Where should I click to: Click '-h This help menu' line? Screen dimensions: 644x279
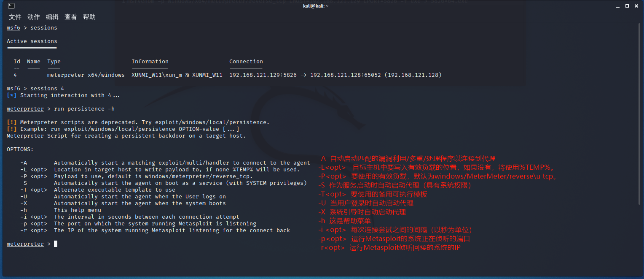61,210
